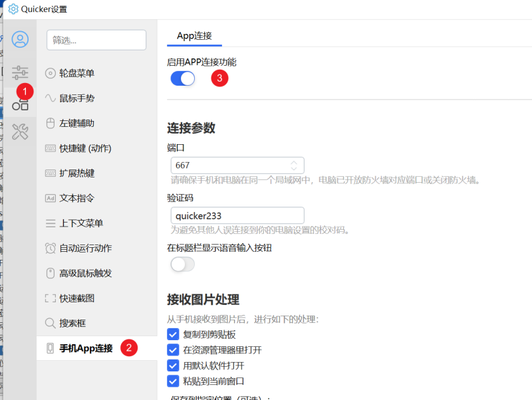
Task: Open 扩展热键 settings page
Action: pos(96,173)
